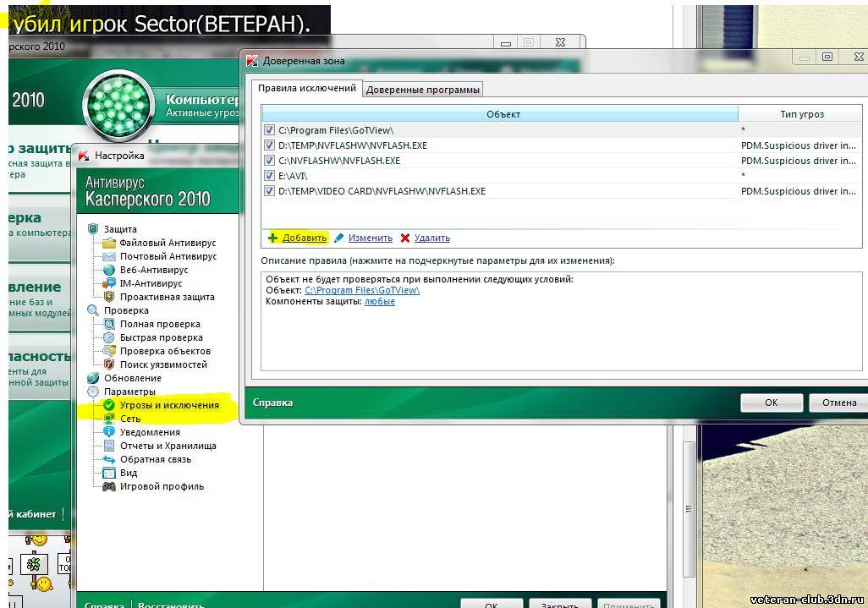The height and width of the screenshot is (608, 868).
Task: Select the C:\NVFLASHW\NVFLASH.EXE row text
Action: click(338, 161)
